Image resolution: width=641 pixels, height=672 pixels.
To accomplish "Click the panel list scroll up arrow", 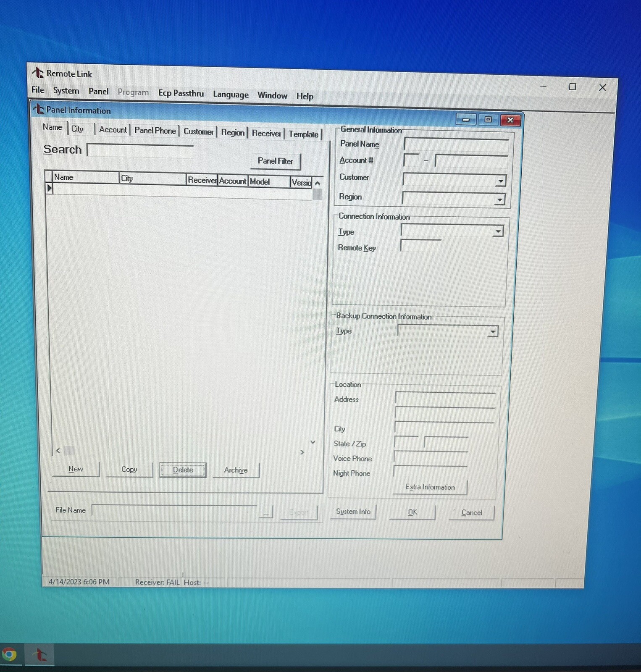I will click(x=318, y=183).
